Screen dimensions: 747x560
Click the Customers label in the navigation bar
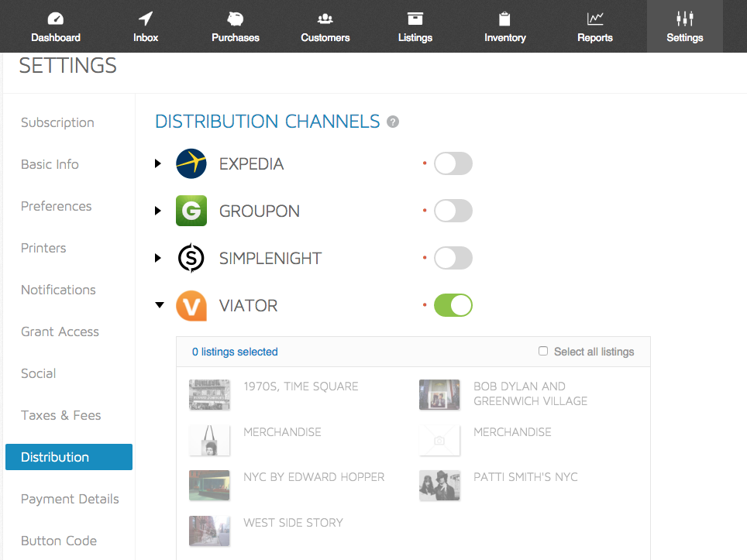click(325, 38)
